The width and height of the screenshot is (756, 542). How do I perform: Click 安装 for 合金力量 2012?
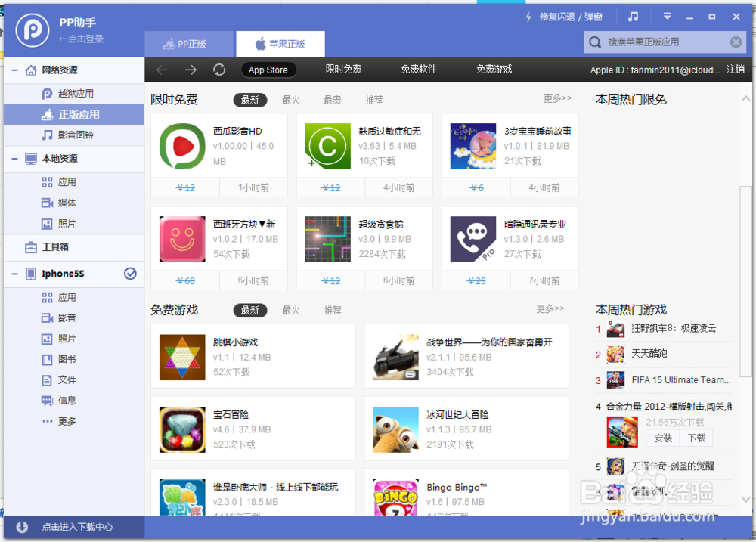[x=663, y=438]
